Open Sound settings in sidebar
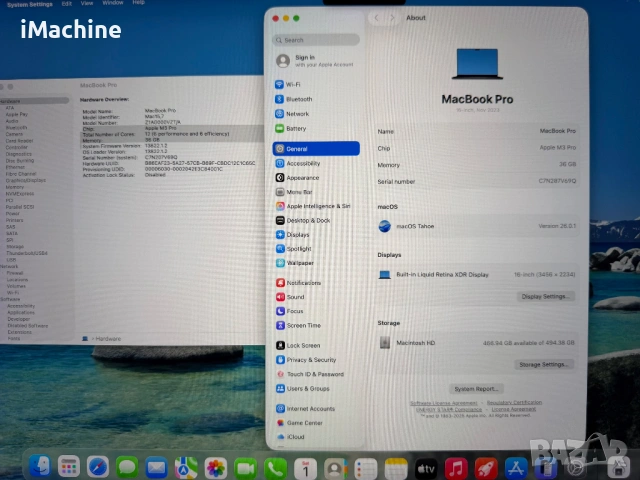Screen dimensions: 640x480 pos(290,297)
